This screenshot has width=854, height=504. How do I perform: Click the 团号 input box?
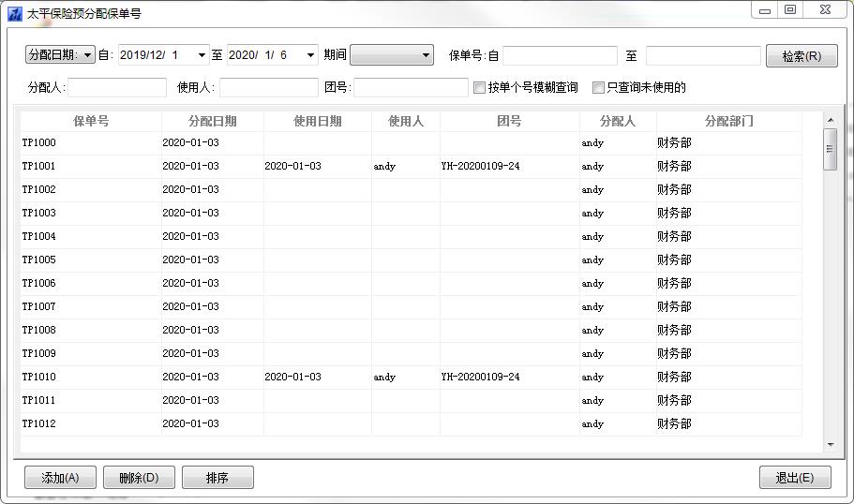pos(411,88)
